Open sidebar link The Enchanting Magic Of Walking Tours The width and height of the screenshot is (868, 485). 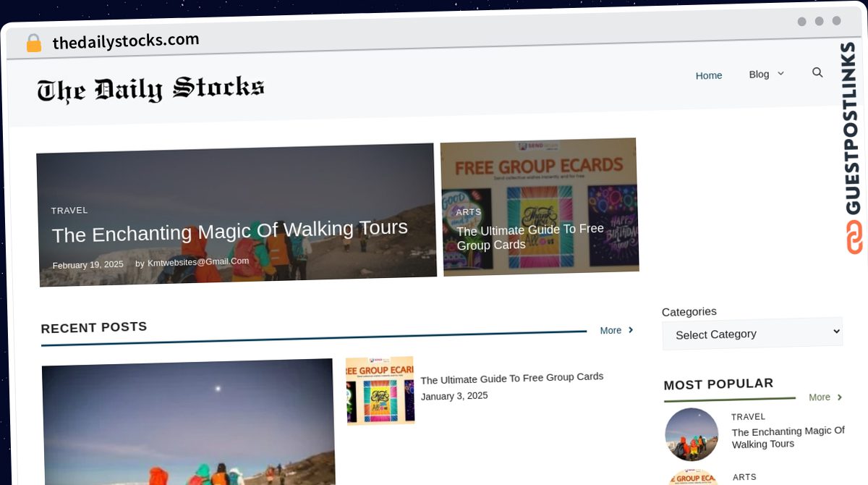(788, 437)
